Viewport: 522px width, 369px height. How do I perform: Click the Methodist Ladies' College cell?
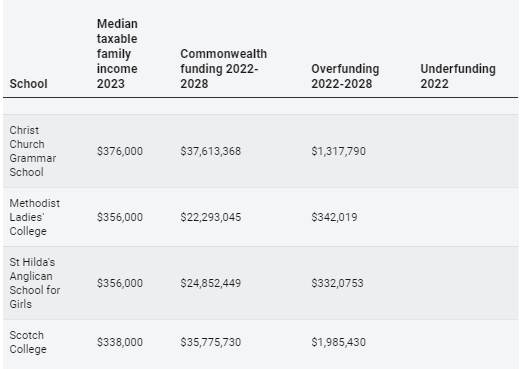(x=35, y=217)
